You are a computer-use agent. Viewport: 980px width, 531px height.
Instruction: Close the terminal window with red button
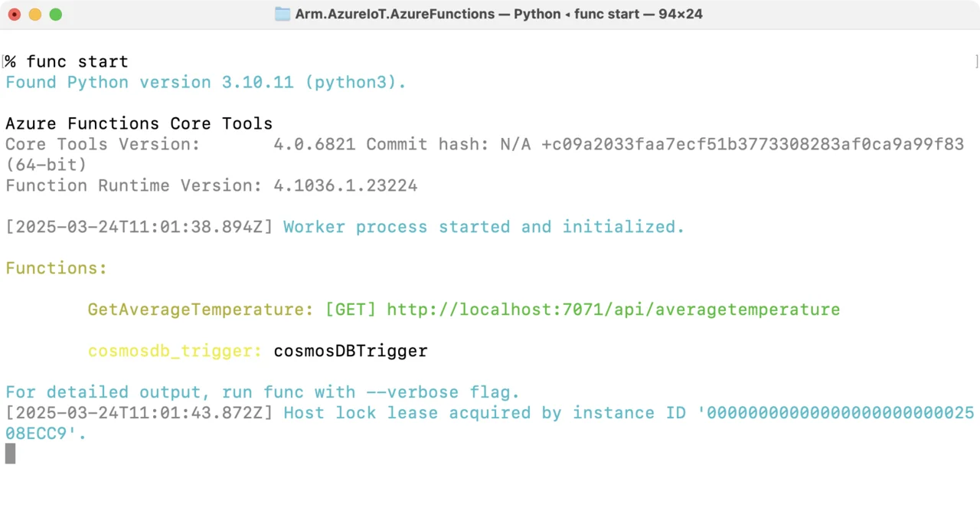tap(15, 14)
